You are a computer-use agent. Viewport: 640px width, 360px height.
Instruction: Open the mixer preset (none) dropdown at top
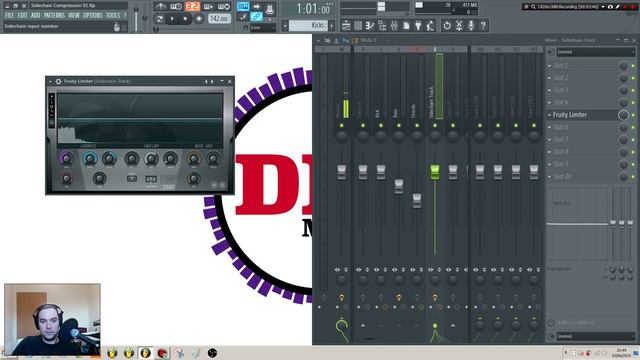pos(595,52)
